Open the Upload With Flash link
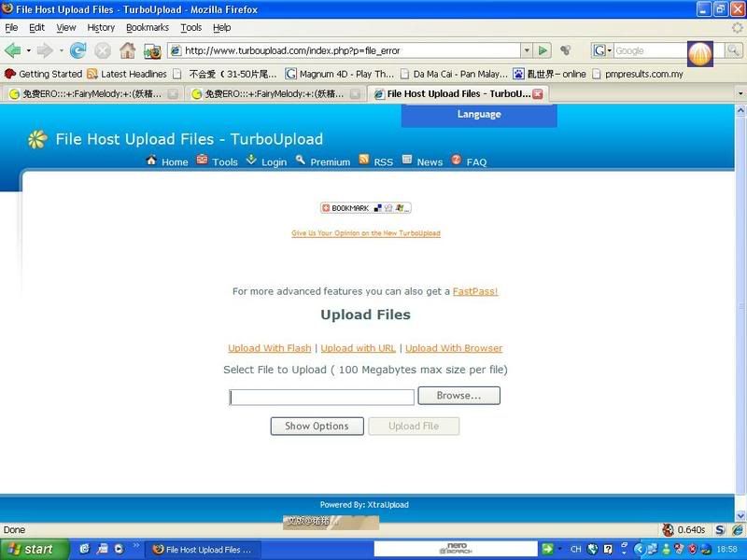Screen dimensions: 747x560 pos(270,348)
